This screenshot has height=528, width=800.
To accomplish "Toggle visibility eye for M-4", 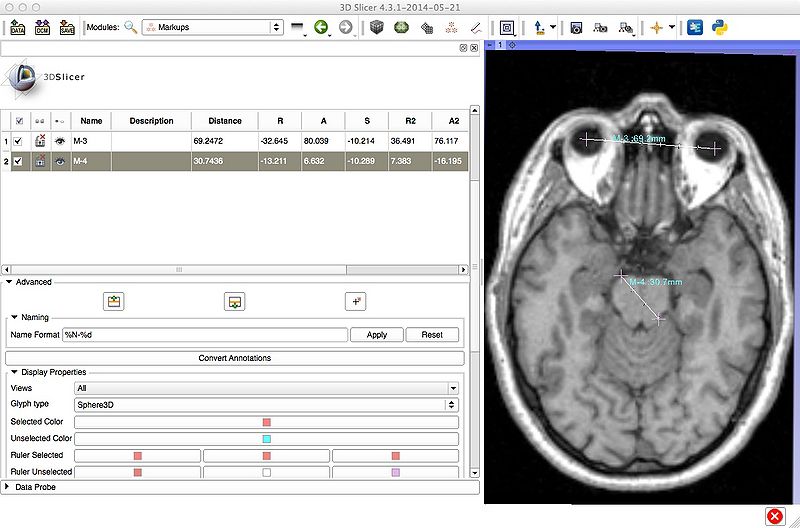I will pyautogui.click(x=60, y=161).
